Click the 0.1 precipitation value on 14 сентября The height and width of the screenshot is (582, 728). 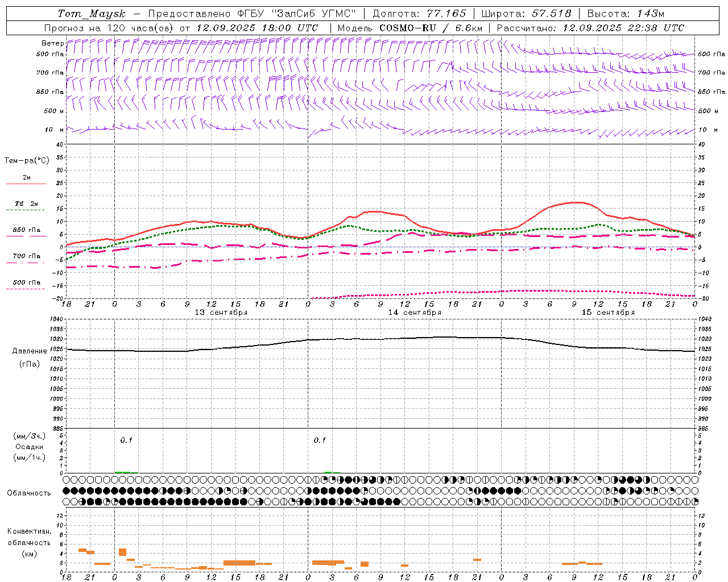coord(320,440)
